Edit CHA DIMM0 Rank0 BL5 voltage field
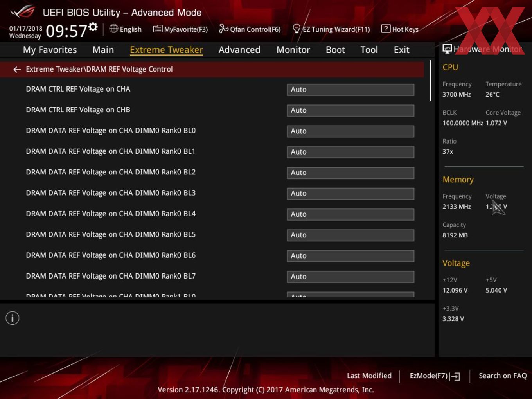 tap(350, 235)
